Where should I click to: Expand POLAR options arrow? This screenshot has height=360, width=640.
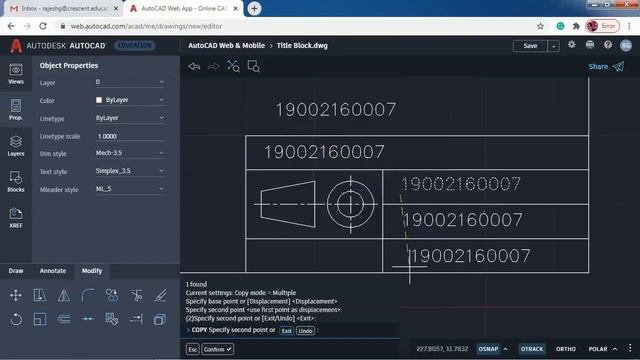[615, 349]
